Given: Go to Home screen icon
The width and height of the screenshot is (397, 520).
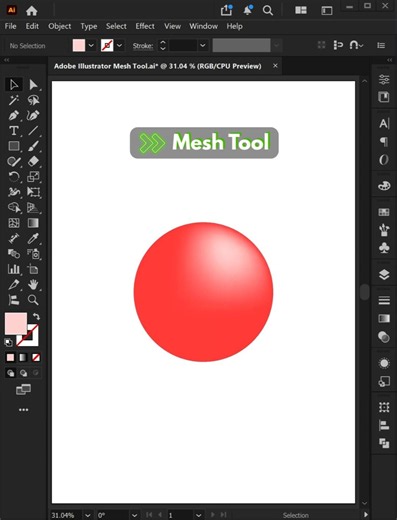Looking at the screenshot, I should pos(32,11).
